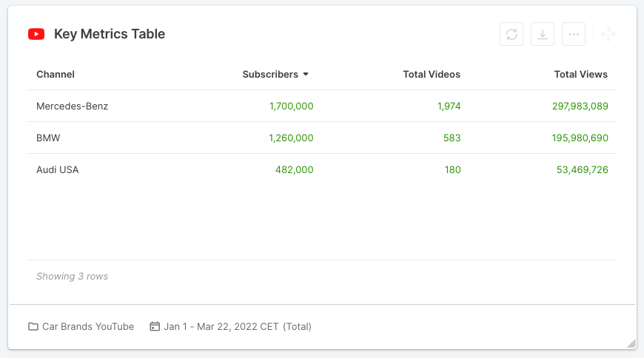
Task: Open the three-dot more options menu
Action: tap(574, 34)
